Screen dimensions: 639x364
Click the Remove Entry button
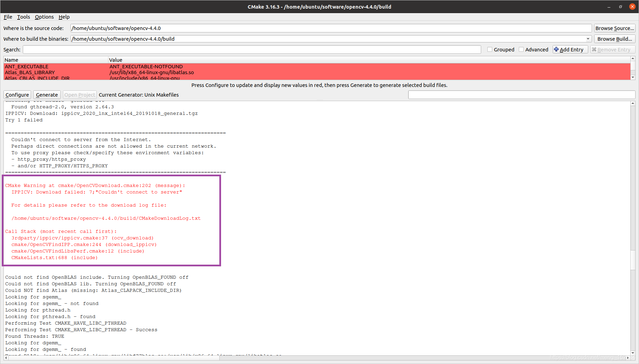(612, 50)
